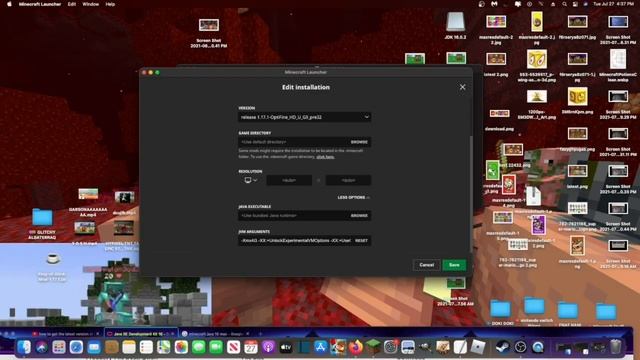This screenshot has width=640, height=360.
Task: Open Apple TV from the Dock
Action: pyautogui.click(x=286, y=347)
